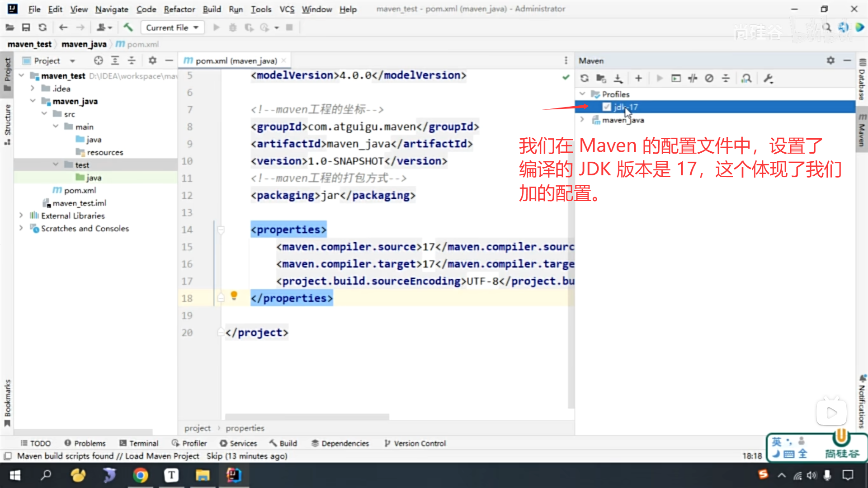
Task: Toggle Maven offline mode icon
Action: coord(693,78)
